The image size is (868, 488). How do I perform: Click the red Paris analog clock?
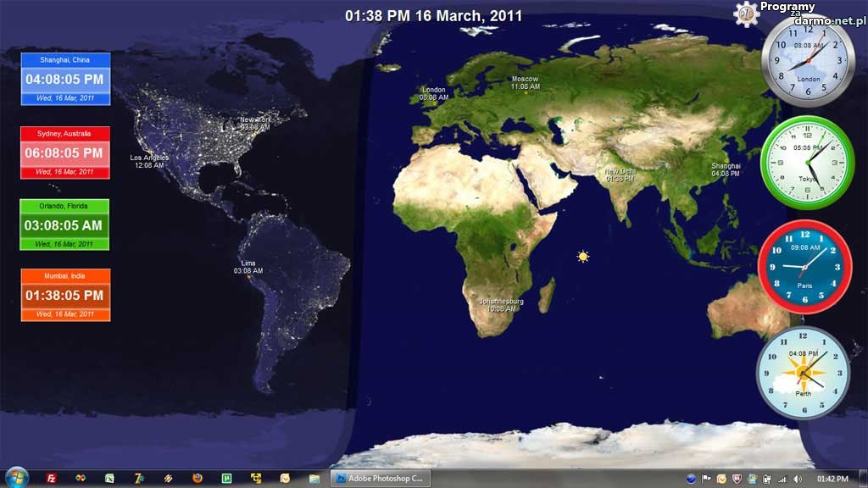click(804, 267)
